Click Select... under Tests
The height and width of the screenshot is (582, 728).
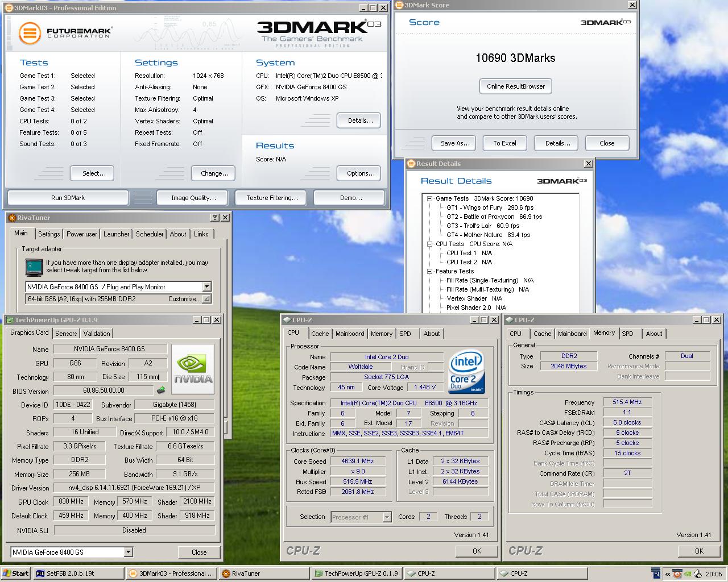coord(92,173)
